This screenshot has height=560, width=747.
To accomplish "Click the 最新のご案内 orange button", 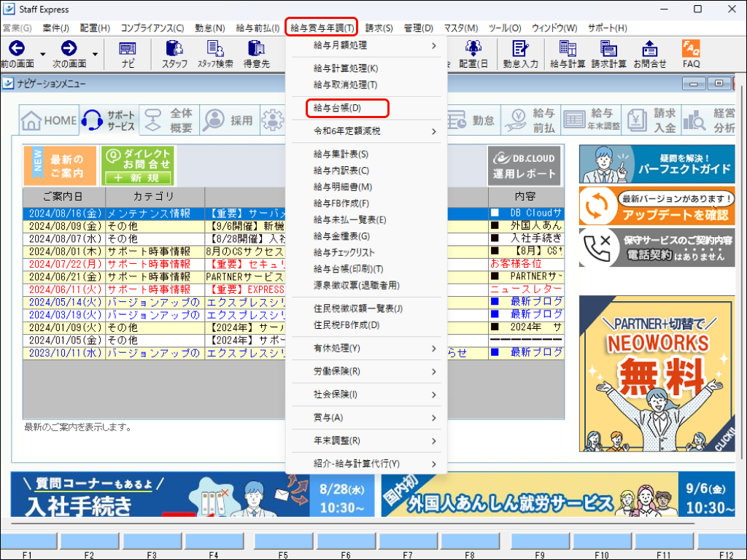I will point(60,166).
